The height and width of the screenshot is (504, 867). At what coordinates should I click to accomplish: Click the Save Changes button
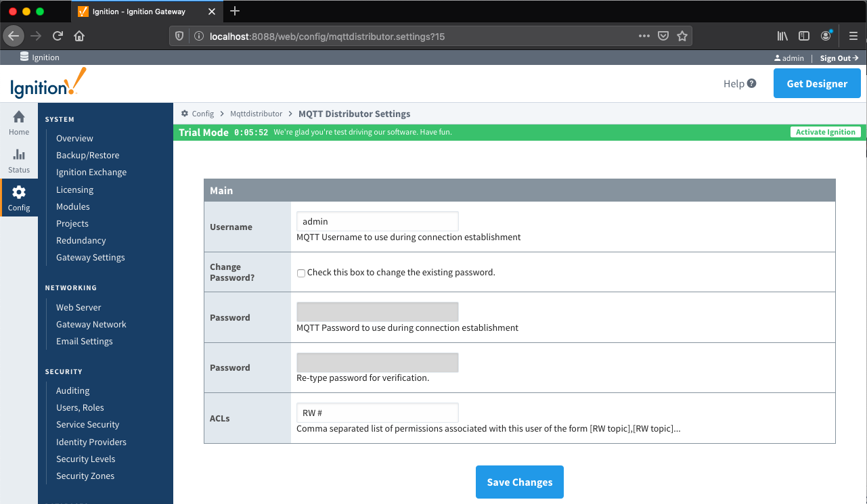[x=520, y=482]
